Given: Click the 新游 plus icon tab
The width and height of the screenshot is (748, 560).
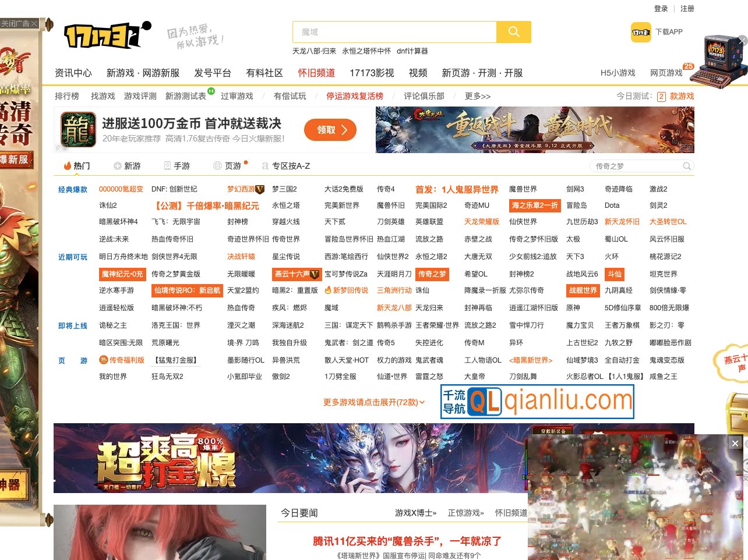Looking at the screenshot, I should point(118,166).
